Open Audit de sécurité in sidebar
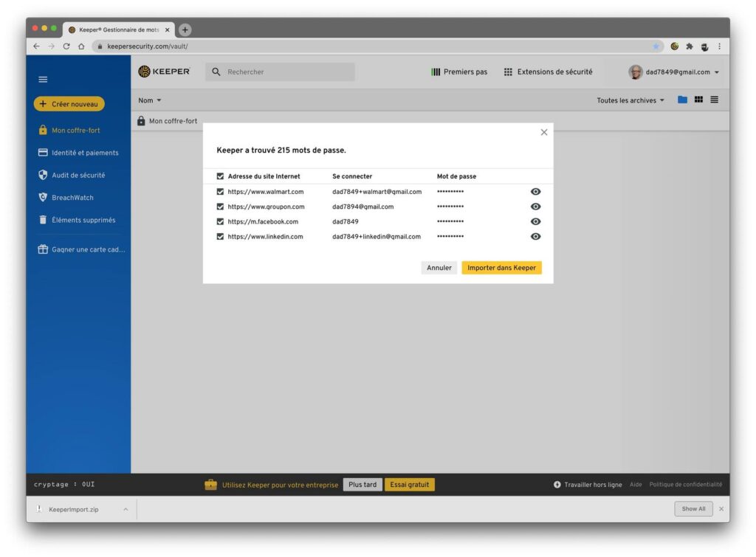756x557 pixels. pos(78,176)
